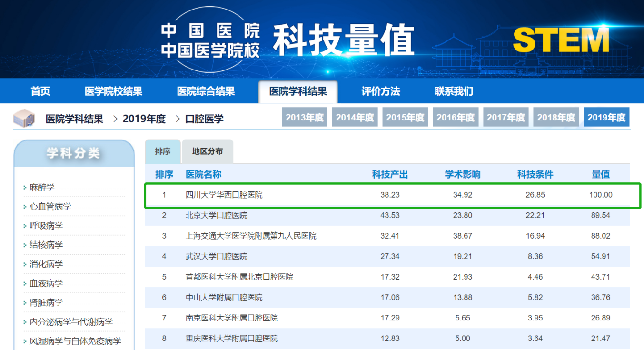This screenshot has height=350, width=644.
Task: Click the 科技产出 column header
Action: click(390, 174)
